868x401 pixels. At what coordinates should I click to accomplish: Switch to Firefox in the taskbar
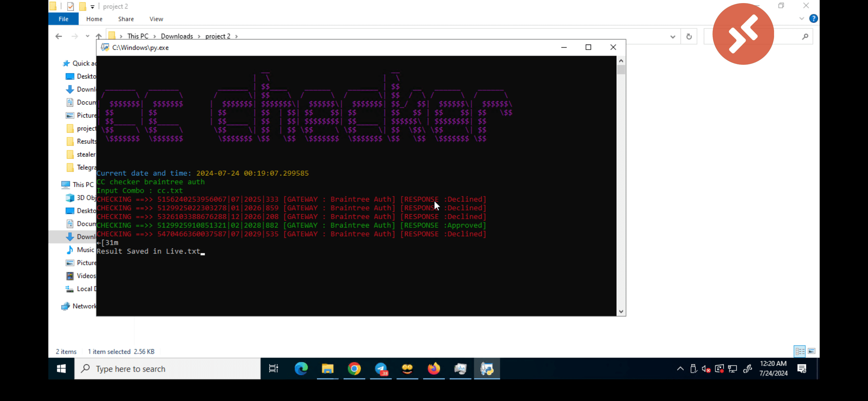434,369
